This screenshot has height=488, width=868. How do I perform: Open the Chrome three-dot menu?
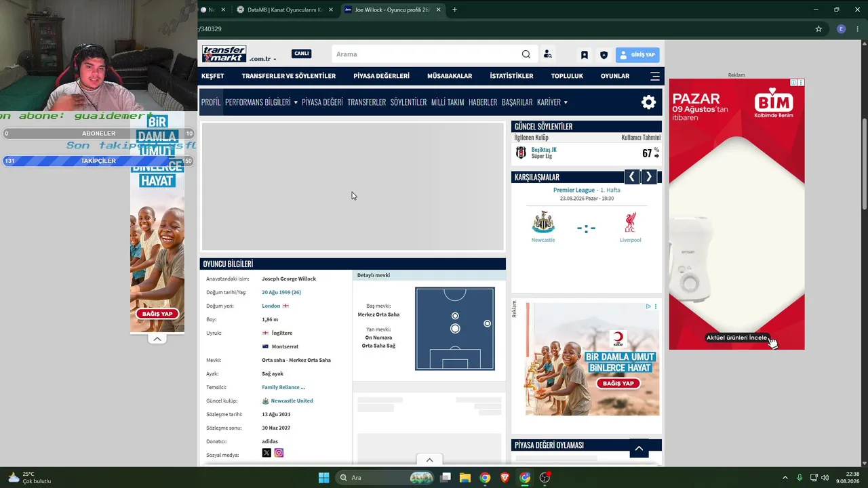[858, 29]
